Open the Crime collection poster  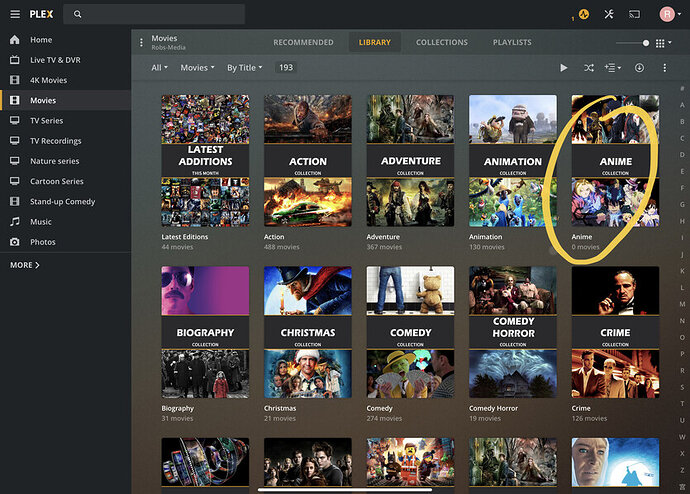click(x=615, y=332)
